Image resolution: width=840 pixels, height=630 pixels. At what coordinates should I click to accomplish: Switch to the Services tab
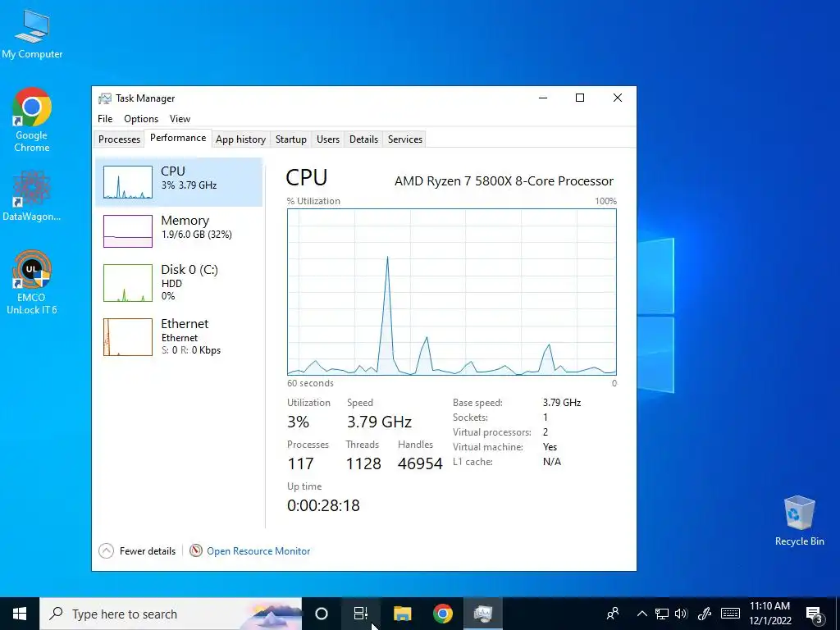click(405, 139)
